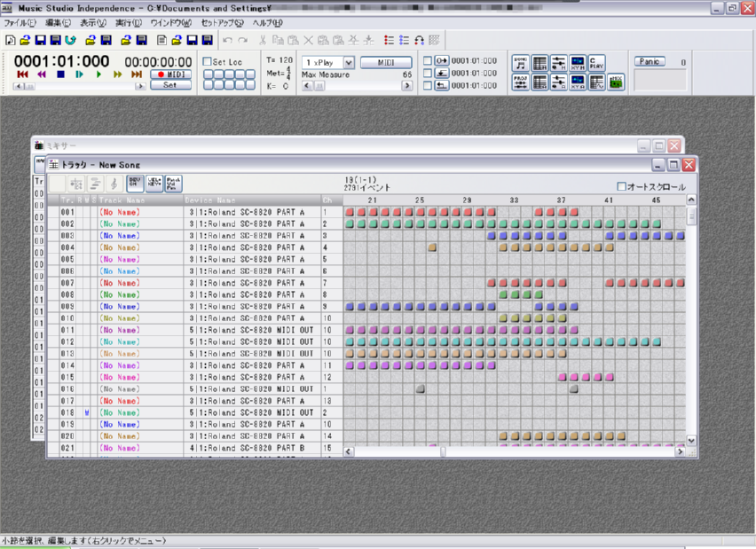
Task: Jump to end of song
Action: pos(137,75)
